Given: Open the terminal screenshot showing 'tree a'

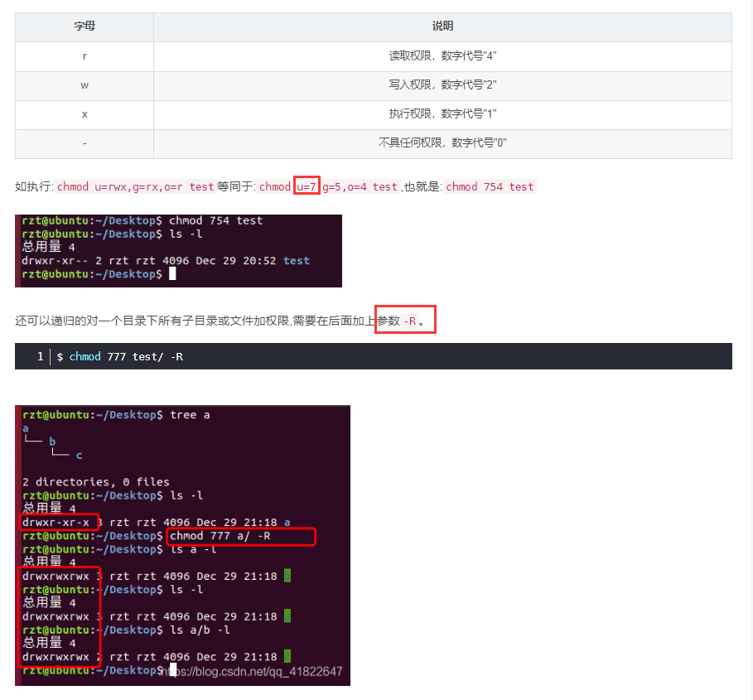Looking at the screenshot, I should (182, 545).
